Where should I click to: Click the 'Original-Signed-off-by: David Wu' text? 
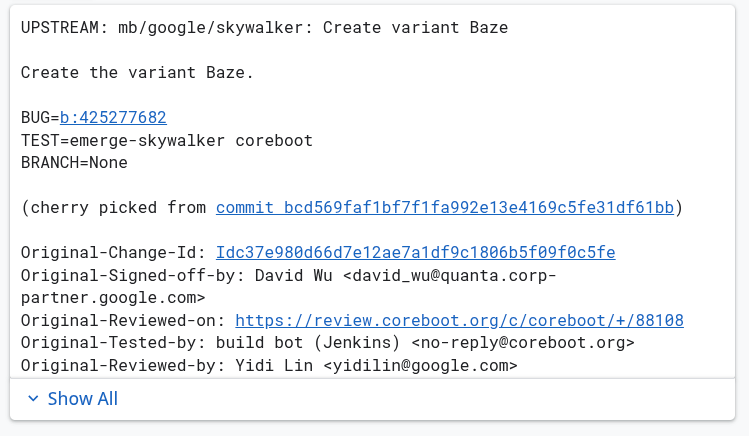(176, 276)
